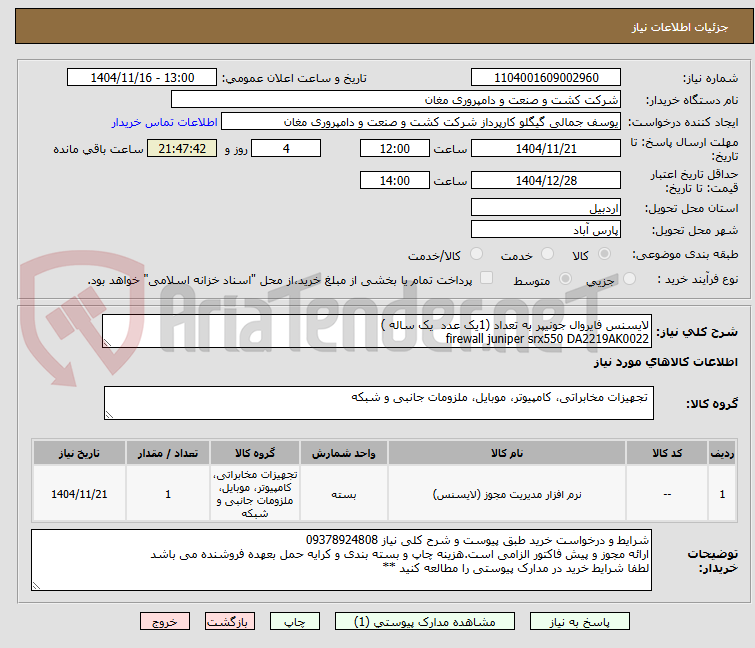Click price validity date 1404/12/28 field
Viewport: 755px width, 648px height.
pos(546,180)
